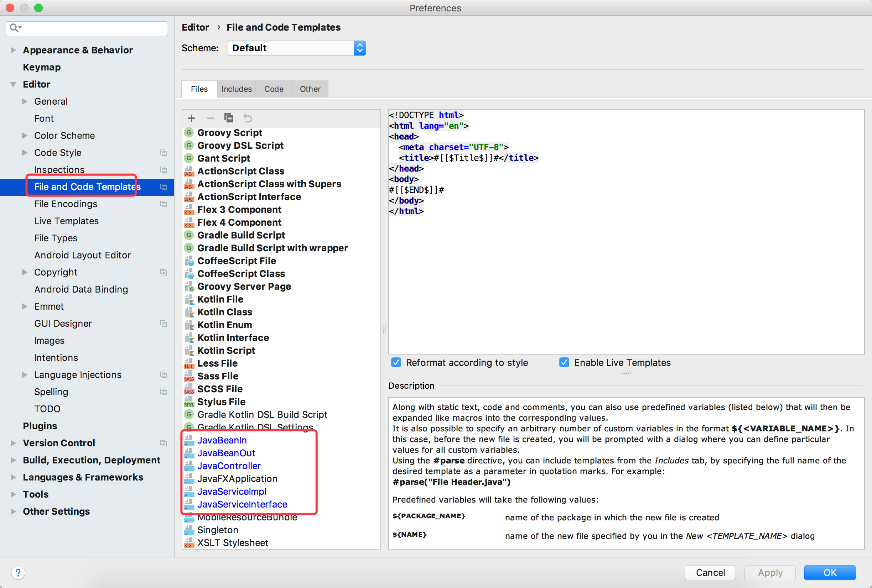This screenshot has height=588, width=872.
Task: Collapse the Editor section
Action: [x=13, y=84]
